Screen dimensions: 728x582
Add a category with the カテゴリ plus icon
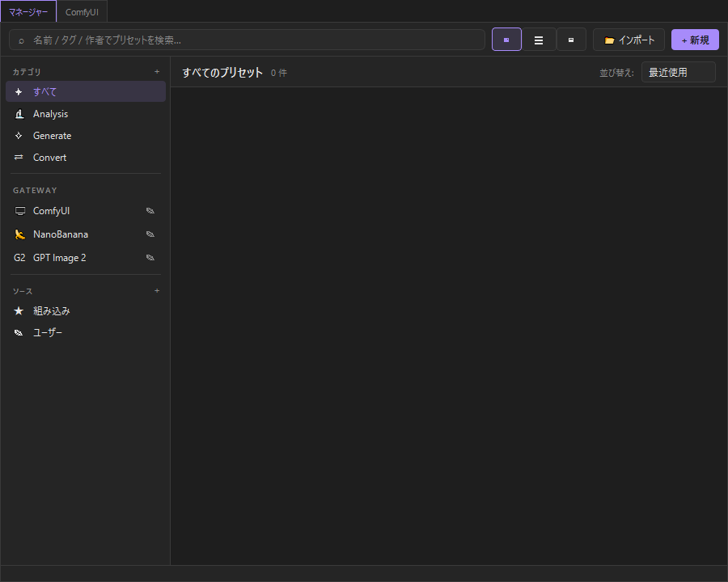click(157, 71)
